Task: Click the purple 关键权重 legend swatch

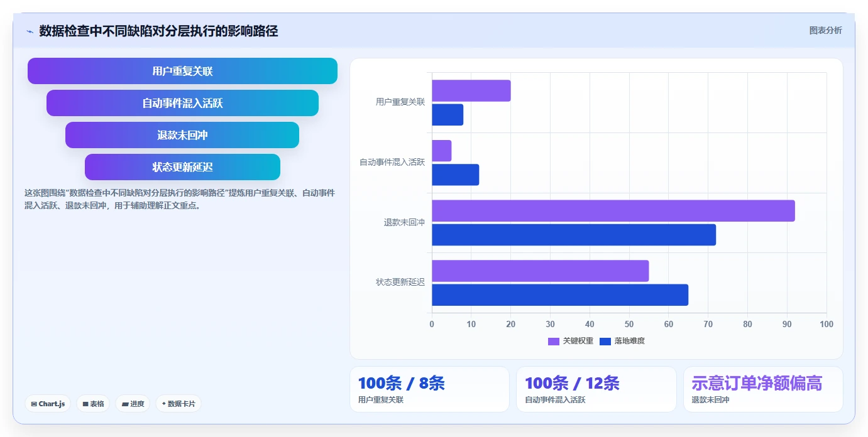Action: (554, 342)
